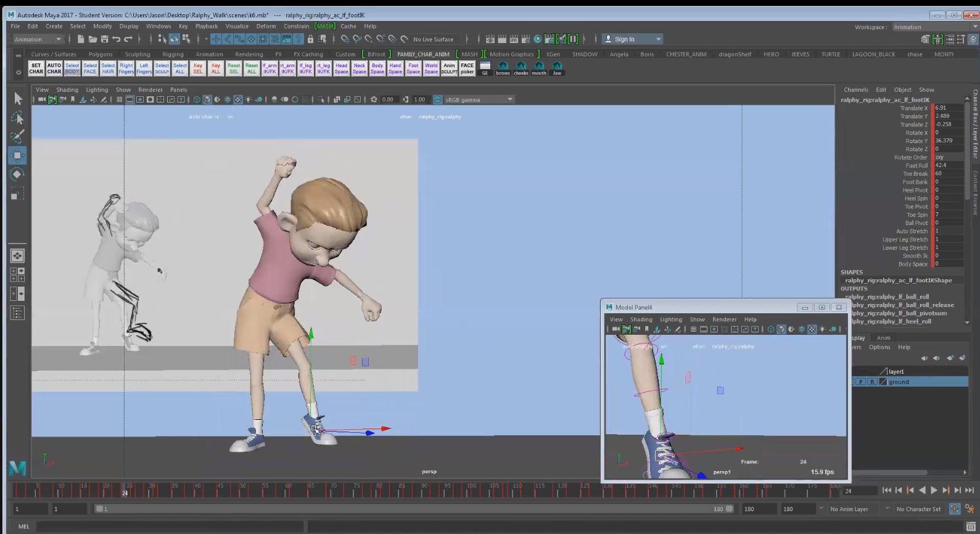
Task: Redo action with the forward arrow icon
Action: [128, 39]
